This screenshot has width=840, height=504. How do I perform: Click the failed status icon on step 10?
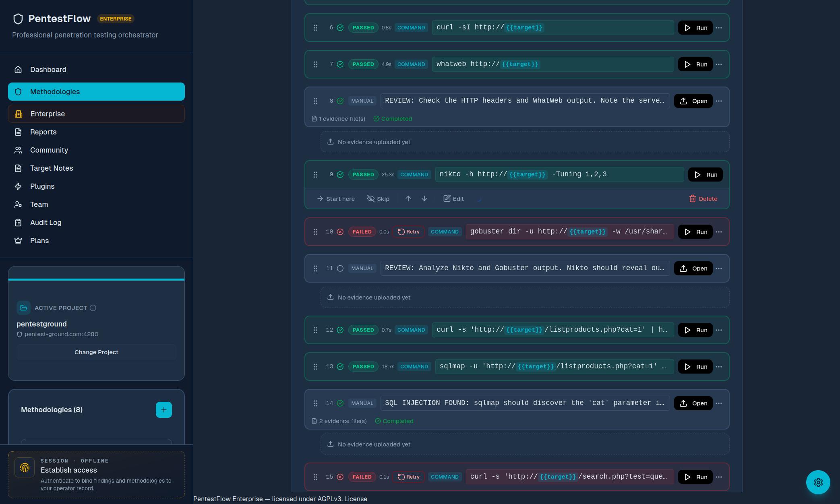pos(340,232)
